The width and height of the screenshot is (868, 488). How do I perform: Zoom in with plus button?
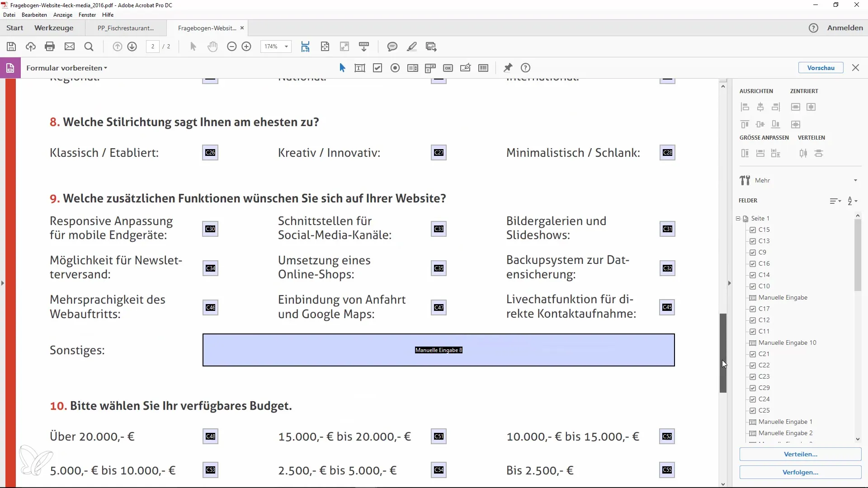[x=246, y=47]
